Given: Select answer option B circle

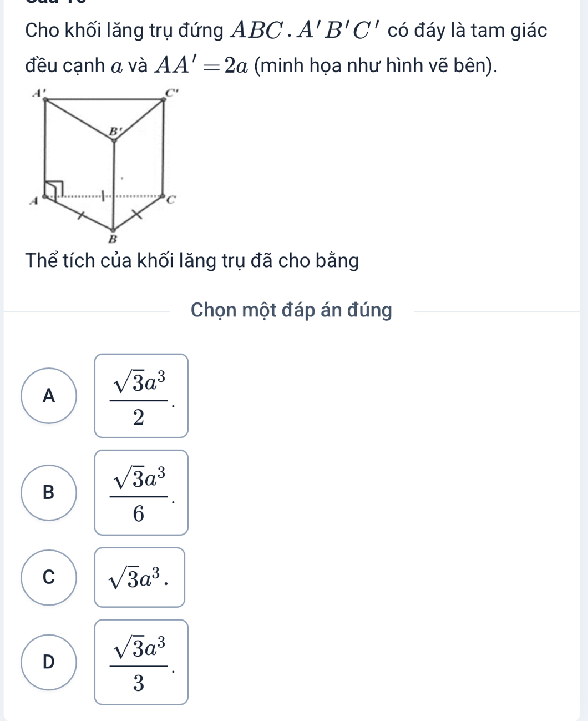Looking at the screenshot, I should tap(49, 492).
